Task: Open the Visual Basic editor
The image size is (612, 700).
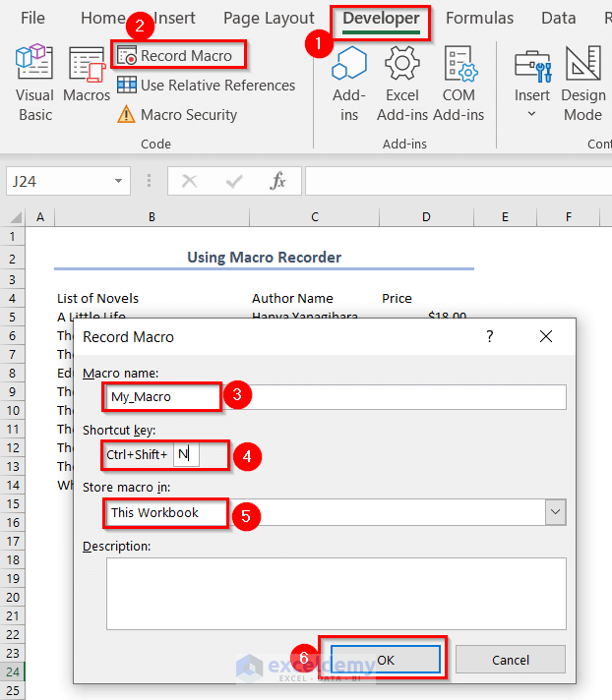Action: [x=34, y=83]
